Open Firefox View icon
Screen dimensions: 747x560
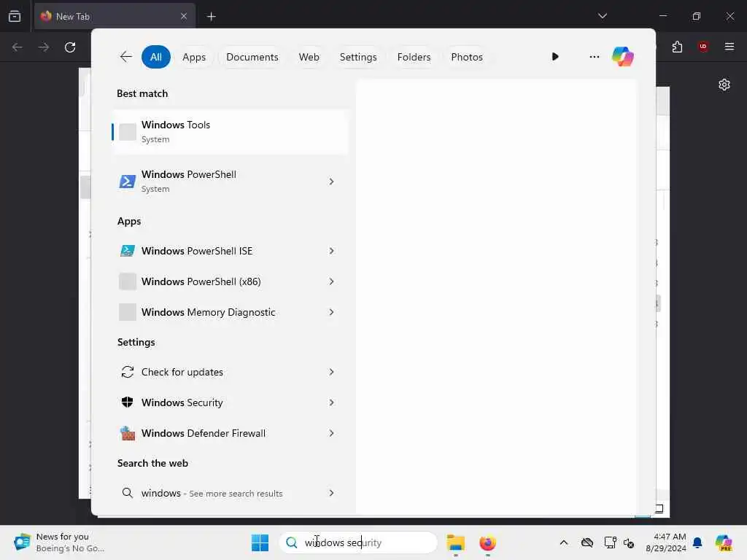click(x=15, y=16)
